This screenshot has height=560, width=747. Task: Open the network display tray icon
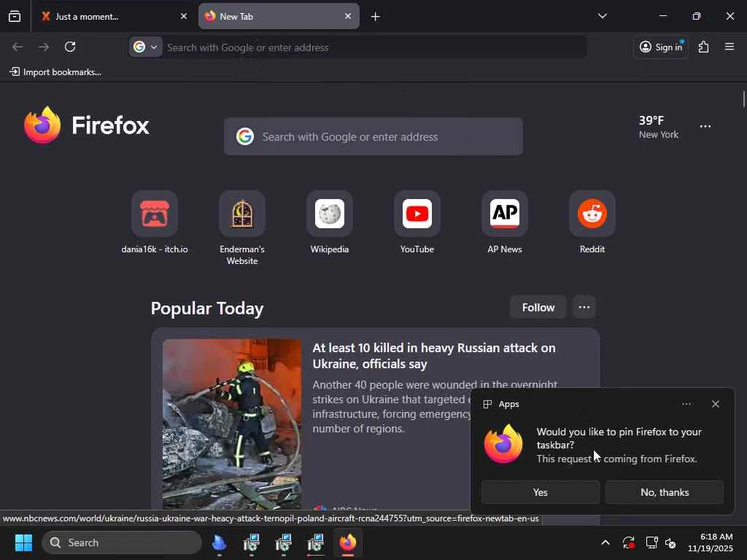pos(651,542)
